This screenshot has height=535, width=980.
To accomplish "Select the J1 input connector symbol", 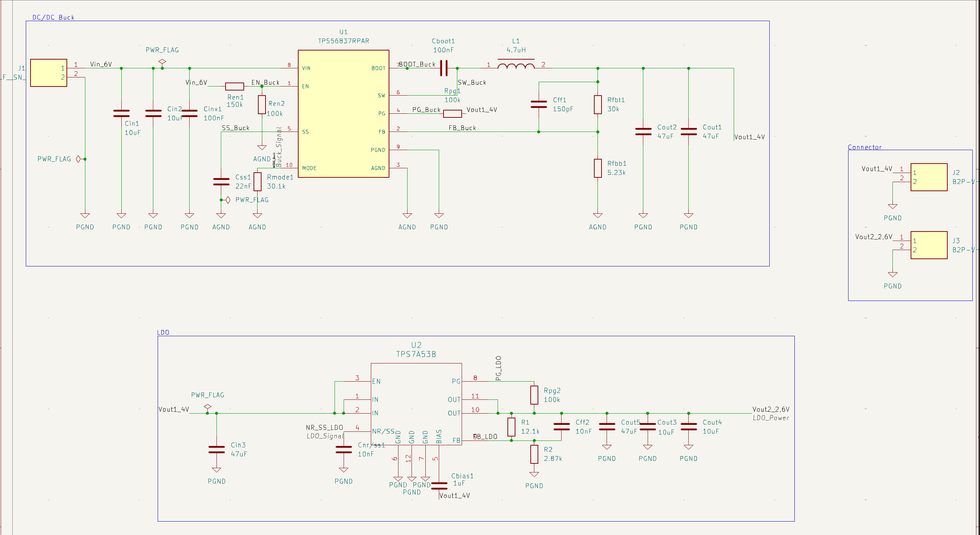I will (49, 73).
